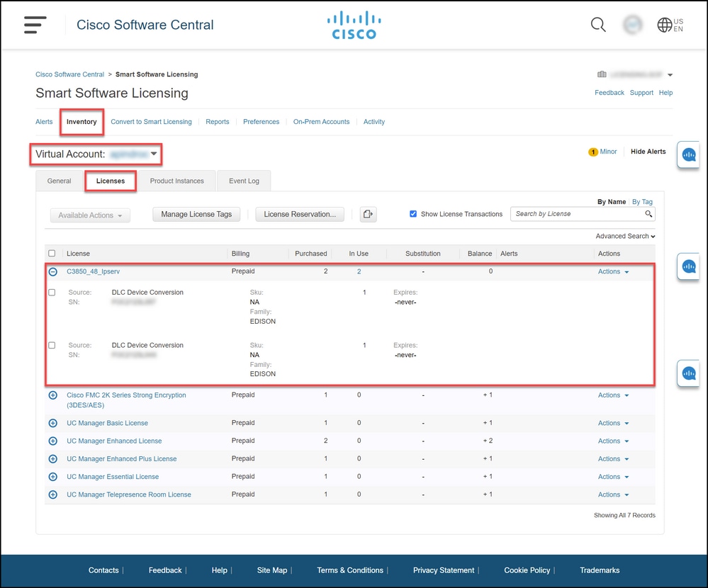
Task: Open the user profile avatar
Action: tap(633, 24)
